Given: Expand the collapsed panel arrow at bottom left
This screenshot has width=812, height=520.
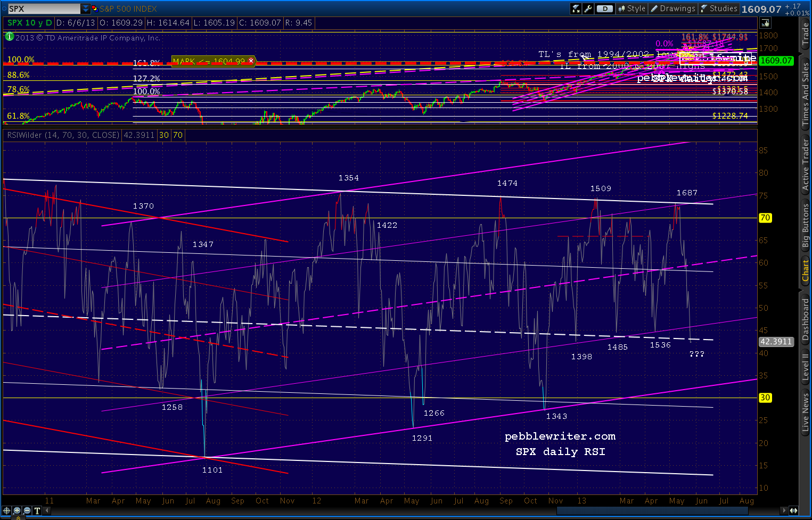Looking at the screenshot, I should point(18,517).
